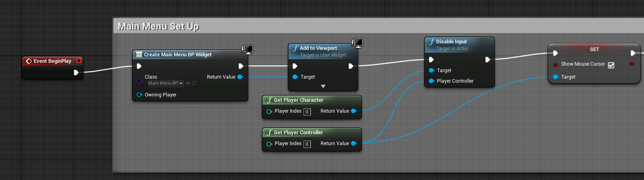This screenshot has height=180, width=644.
Task: Click the Create Main Menu BP Widget Return Value pin
Action: 240,77
